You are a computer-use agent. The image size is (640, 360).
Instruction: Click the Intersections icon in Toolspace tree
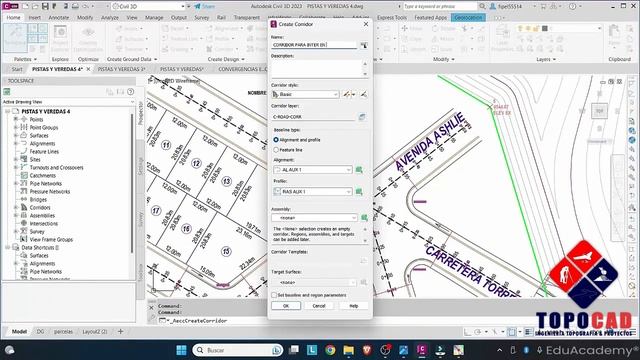(x=24, y=223)
